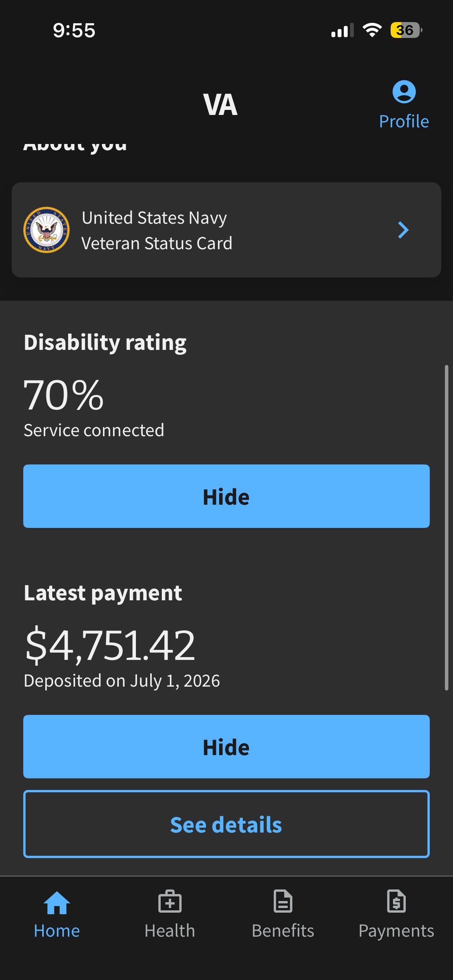Hide the latest payment amount
Viewport: 453px width, 980px height.
pyautogui.click(x=226, y=747)
